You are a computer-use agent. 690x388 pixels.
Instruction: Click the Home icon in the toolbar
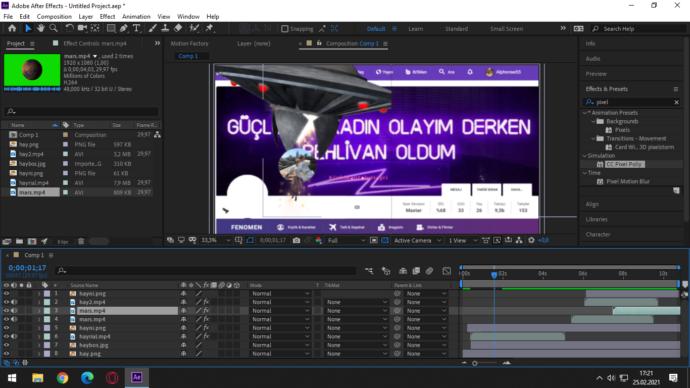click(x=12, y=29)
